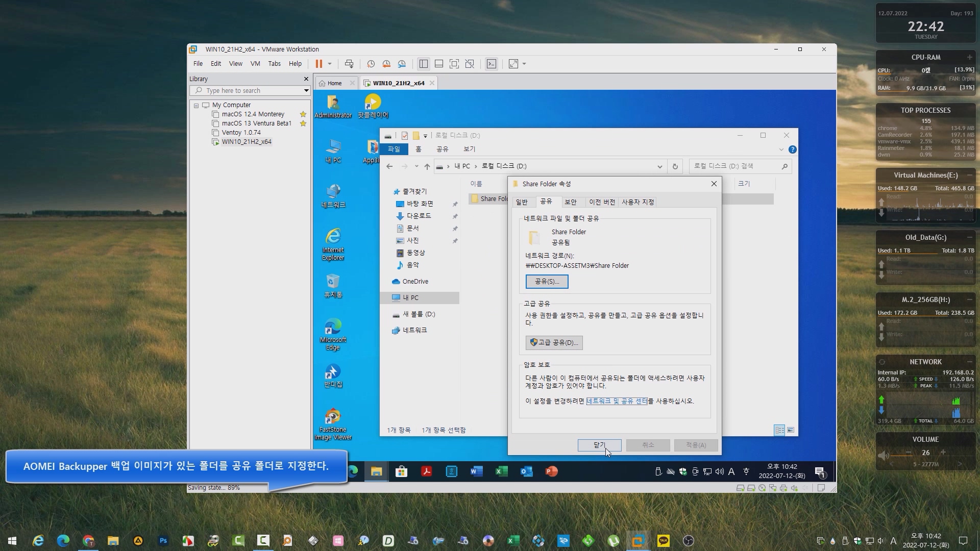980x551 pixels.
Task: Open the Internet Explorer icon on the guest desktop
Action: [x=333, y=244]
